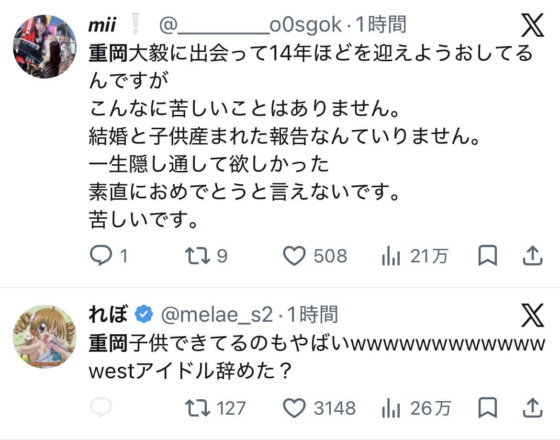View analytics showing 21万 views
The image size is (560, 440).
tap(391, 256)
